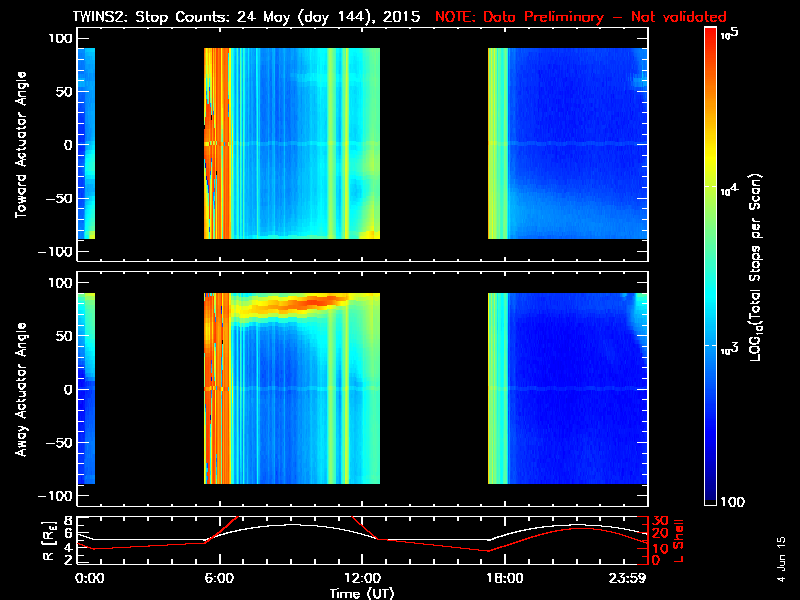Viewport: 800px width, 600px height.
Task: Click the black data gap in the Toward panel after 12:00
Action: click(x=433, y=145)
